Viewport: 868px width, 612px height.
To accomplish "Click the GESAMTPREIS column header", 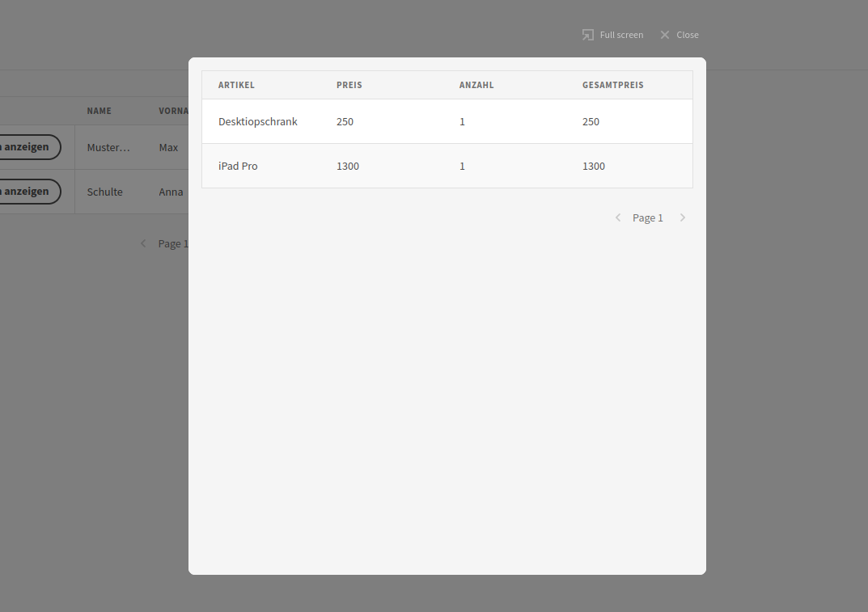I will [613, 85].
